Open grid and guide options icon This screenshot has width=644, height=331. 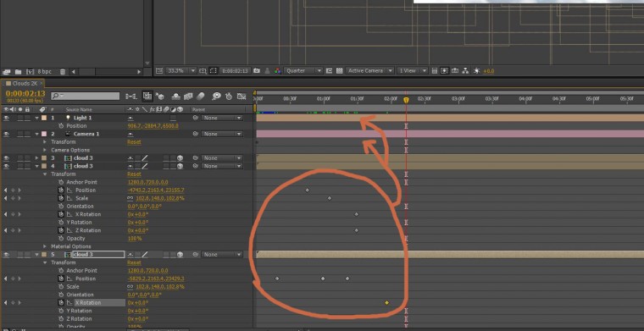tap(203, 71)
